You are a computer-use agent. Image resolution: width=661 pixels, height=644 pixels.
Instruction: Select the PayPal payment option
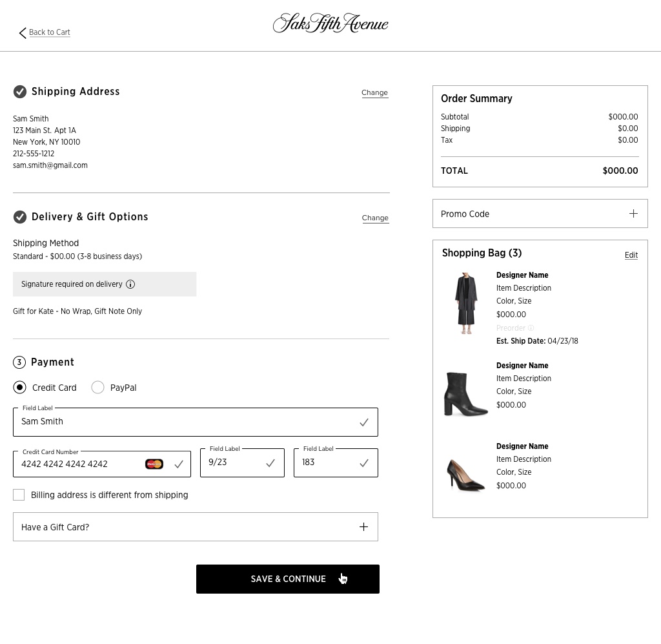click(98, 388)
